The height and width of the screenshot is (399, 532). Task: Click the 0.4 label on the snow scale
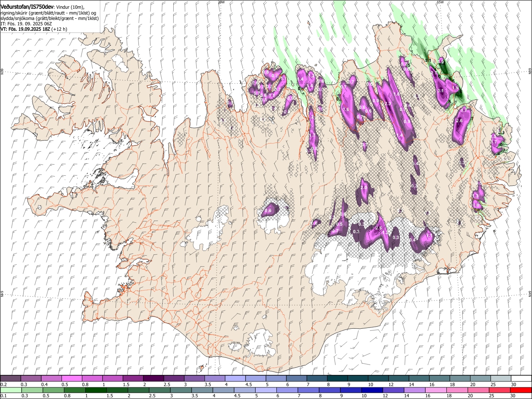(x=44, y=384)
